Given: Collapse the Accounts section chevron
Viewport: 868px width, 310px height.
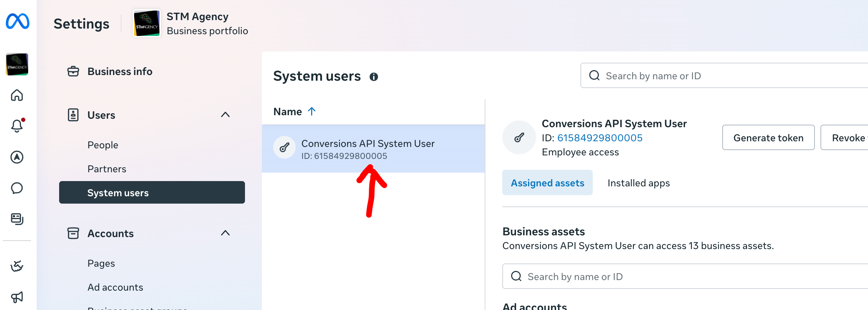Looking at the screenshot, I should tap(225, 233).
